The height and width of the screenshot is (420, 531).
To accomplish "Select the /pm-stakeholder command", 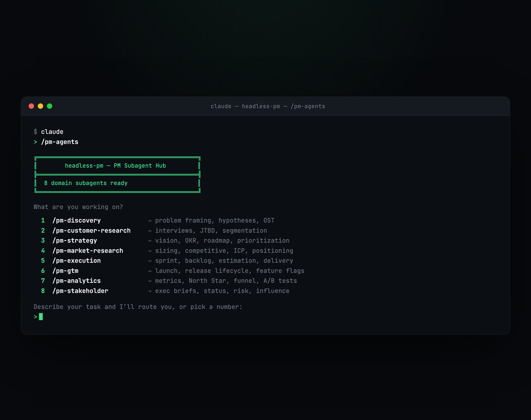I will 80,291.
